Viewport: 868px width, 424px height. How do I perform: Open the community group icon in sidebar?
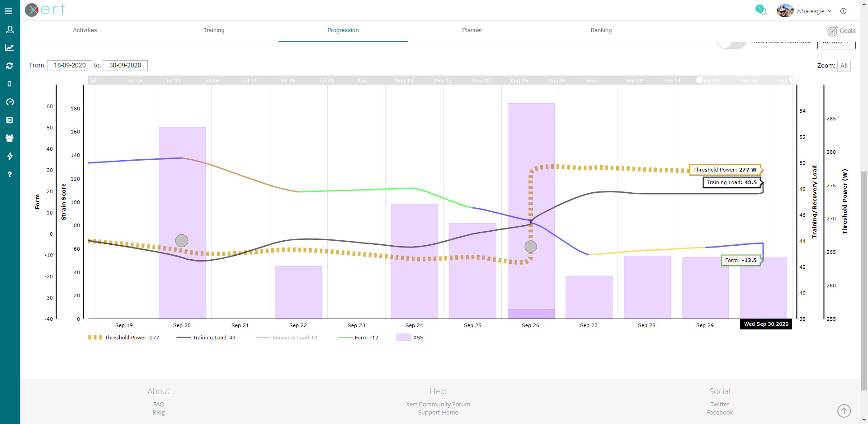[9, 138]
